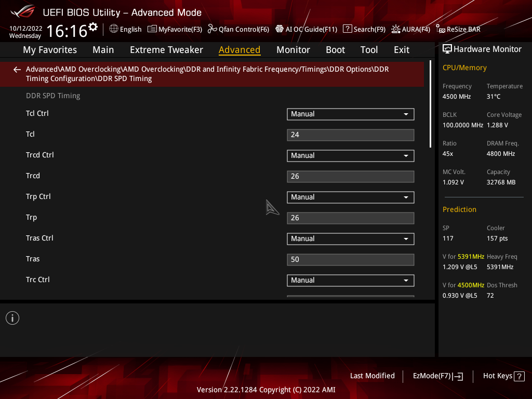Click the info icon in the help panel
This screenshot has height=399, width=532.
click(x=12, y=318)
